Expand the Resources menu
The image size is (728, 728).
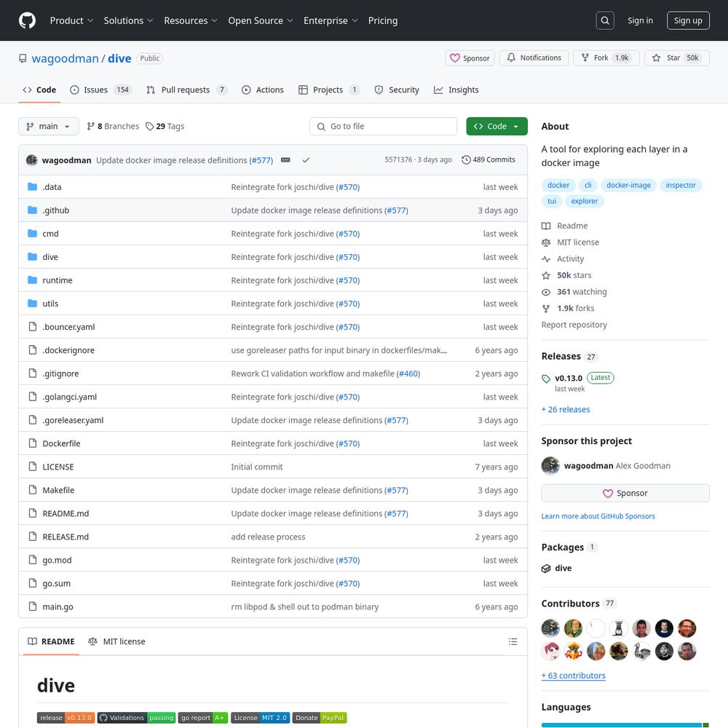190,20
